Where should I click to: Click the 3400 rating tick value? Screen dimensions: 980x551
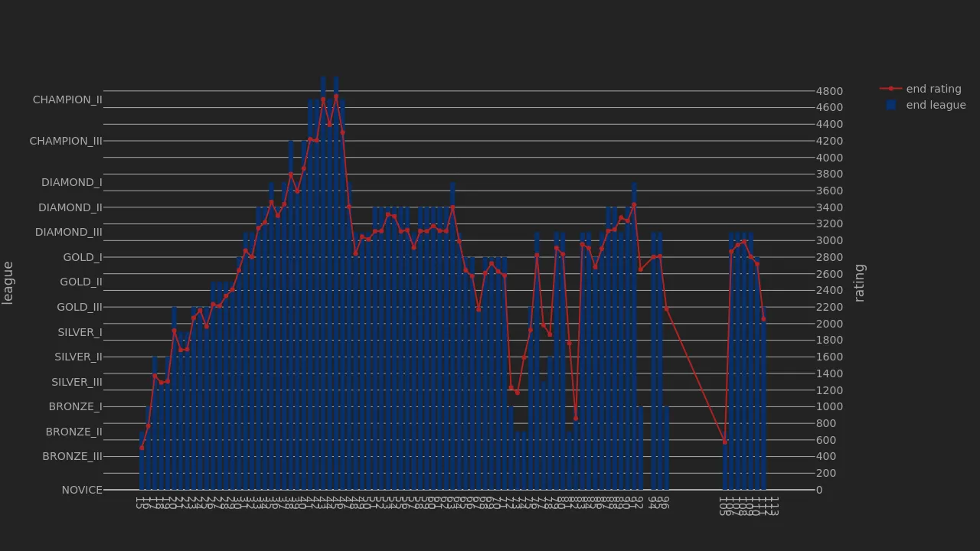830,207
